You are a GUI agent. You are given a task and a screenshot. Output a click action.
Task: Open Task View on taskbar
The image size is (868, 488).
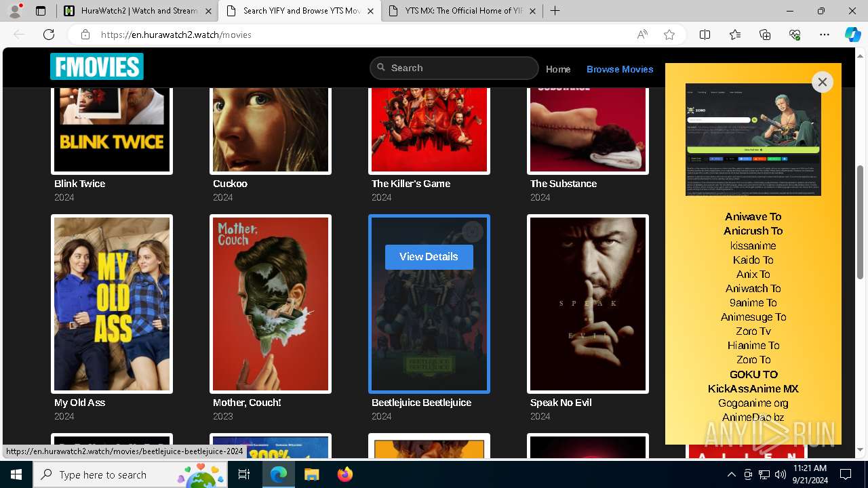click(x=245, y=474)
